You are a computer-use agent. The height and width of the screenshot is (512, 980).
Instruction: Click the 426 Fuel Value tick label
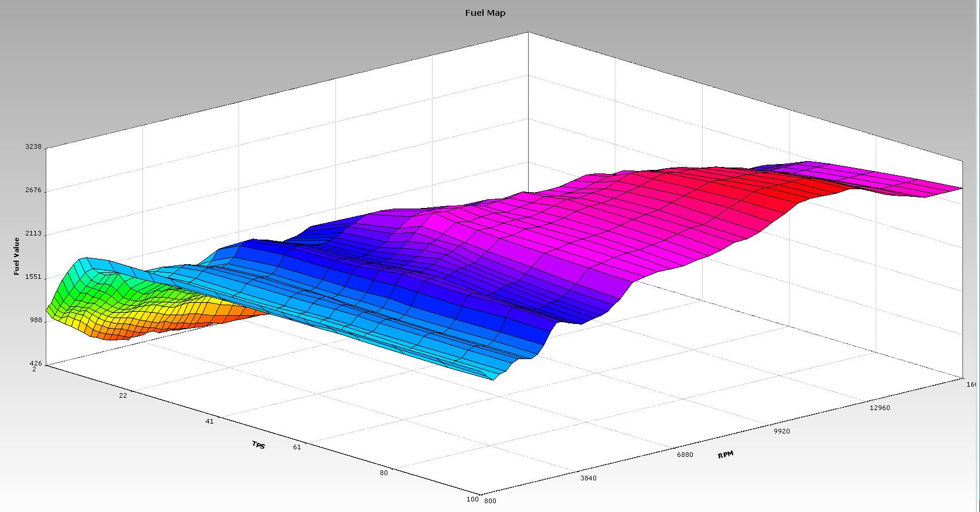(35, 364)
